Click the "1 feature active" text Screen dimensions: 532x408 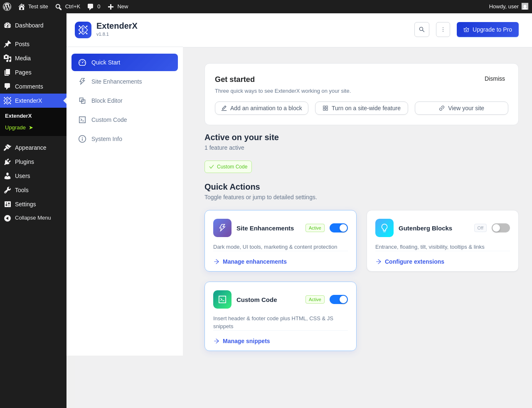coord(224,148)
